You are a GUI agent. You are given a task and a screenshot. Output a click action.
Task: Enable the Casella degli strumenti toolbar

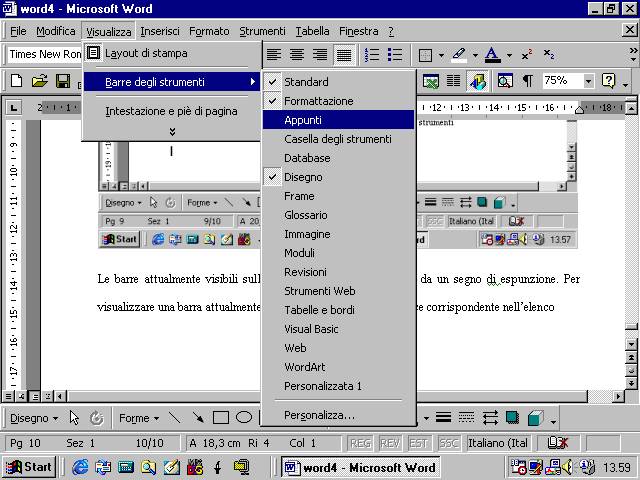pyautogui.click(x=338, y=139)
